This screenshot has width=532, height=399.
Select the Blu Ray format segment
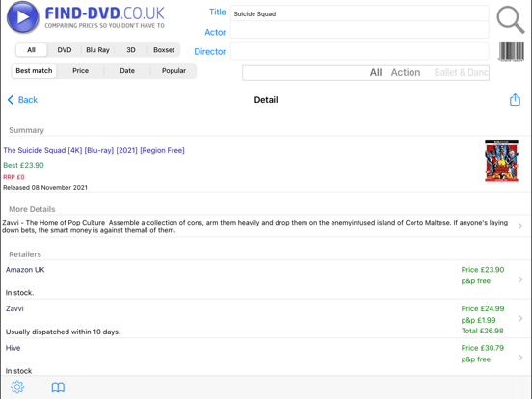coord(97,50)
